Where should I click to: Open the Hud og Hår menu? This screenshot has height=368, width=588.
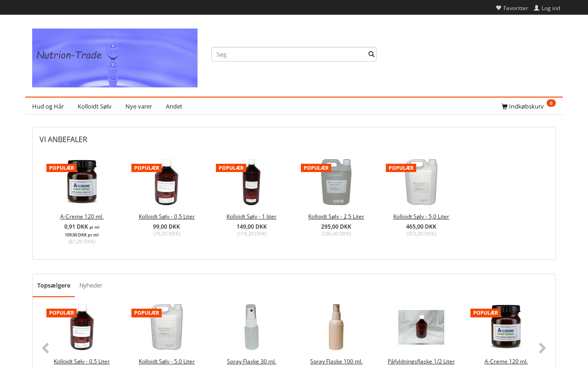[x=48, y=106]
